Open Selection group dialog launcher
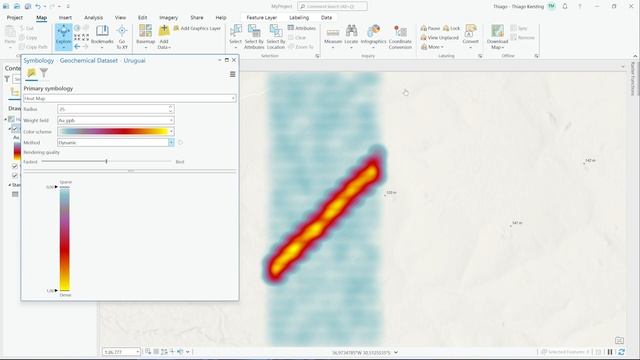Image resolution: width=640 pixels, height=360 pixels. point(317,56)
